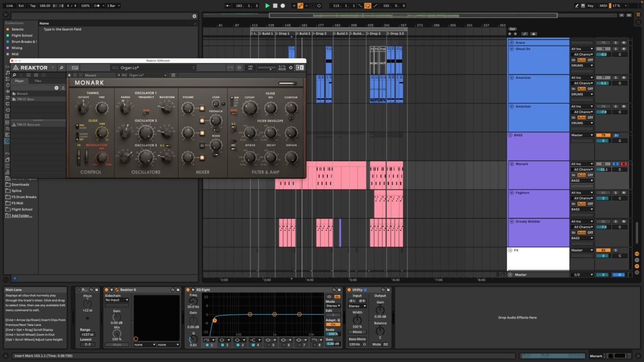The height and width of the screenshot is (362, 644).
Task: Click EQ Eight hot-swap preset icon
Action: [x=333, y=290]
